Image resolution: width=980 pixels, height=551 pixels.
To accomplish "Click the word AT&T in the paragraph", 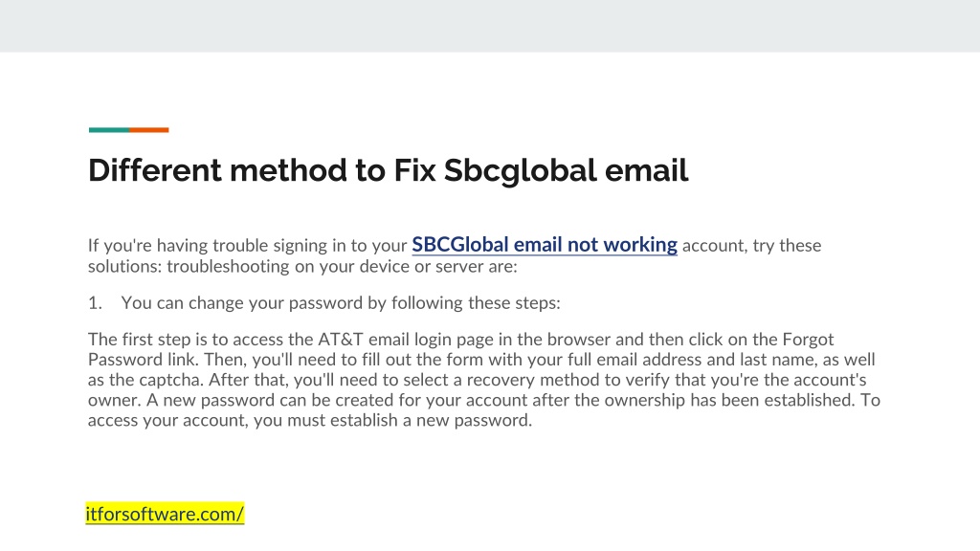I will (341, 340).
